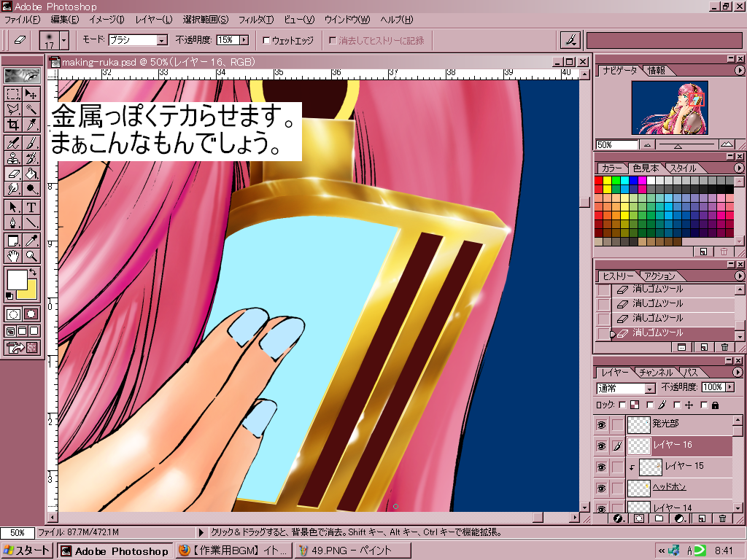Hide the 発光部 layer

tap(602, 424)
